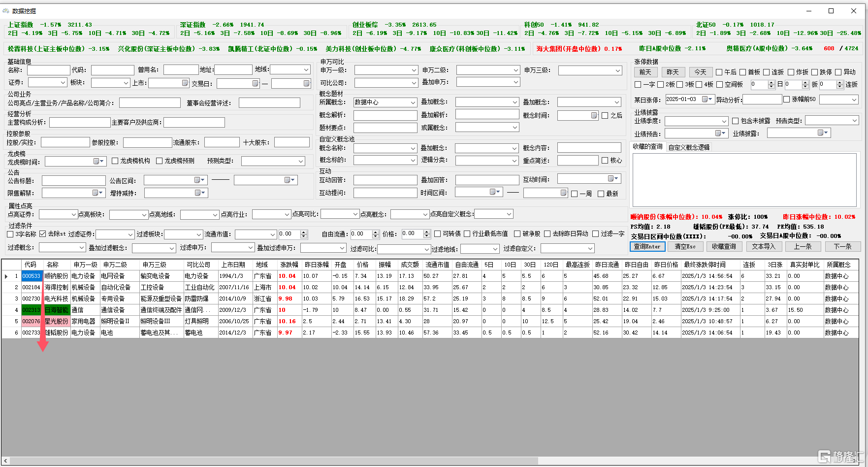Open the 交易日 end date calendar icon

pyautogui.click(x=306, y=83)
